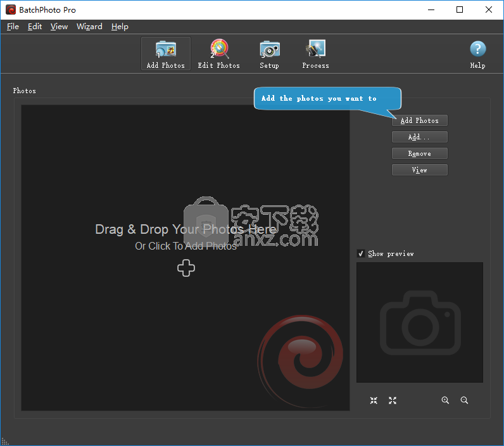Screen dimensions: 504x446
Task: Click the Add Photos side button
Action: pos(419,120)
